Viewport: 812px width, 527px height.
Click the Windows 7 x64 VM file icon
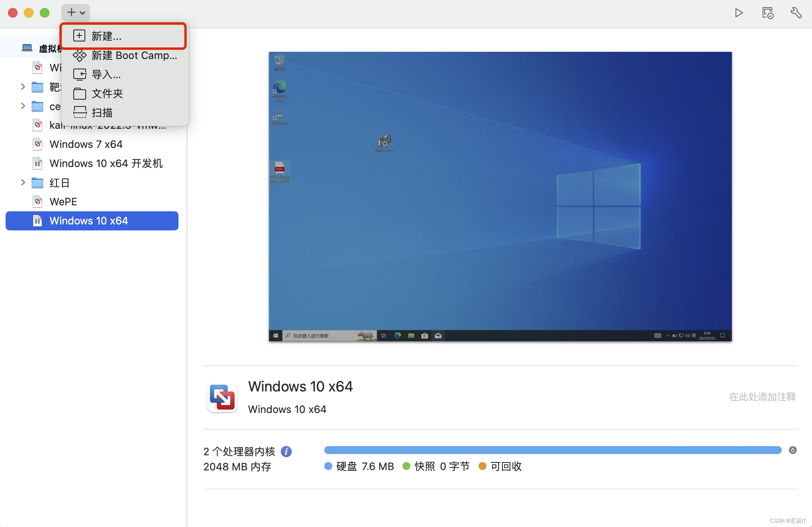tap(37, 144)
